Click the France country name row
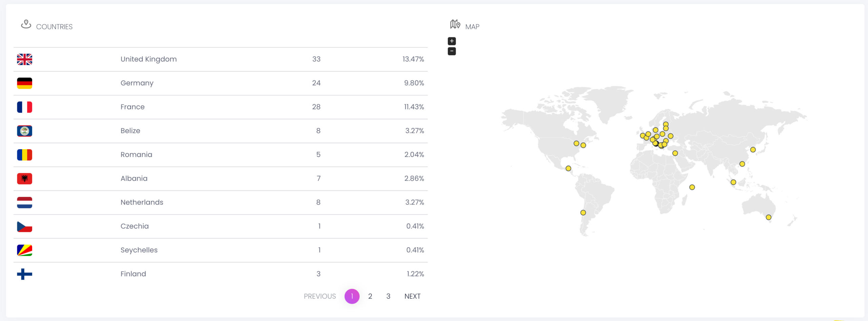 click(133, 107)
